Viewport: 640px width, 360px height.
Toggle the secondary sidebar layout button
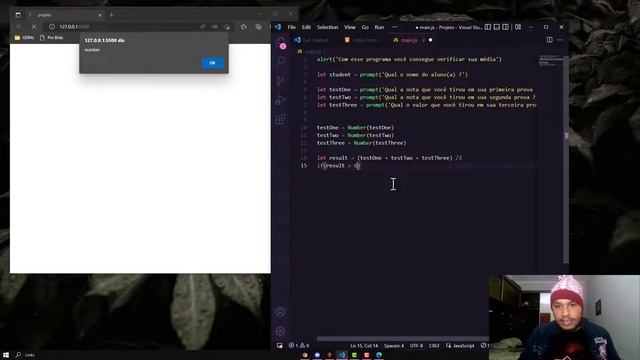click(x=506, y=27)
